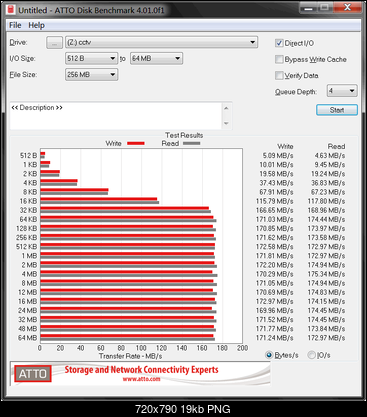Minimize the ATTO Disk Benchmark window
Viewport: 367px width, 417px height.
point(308,7)
